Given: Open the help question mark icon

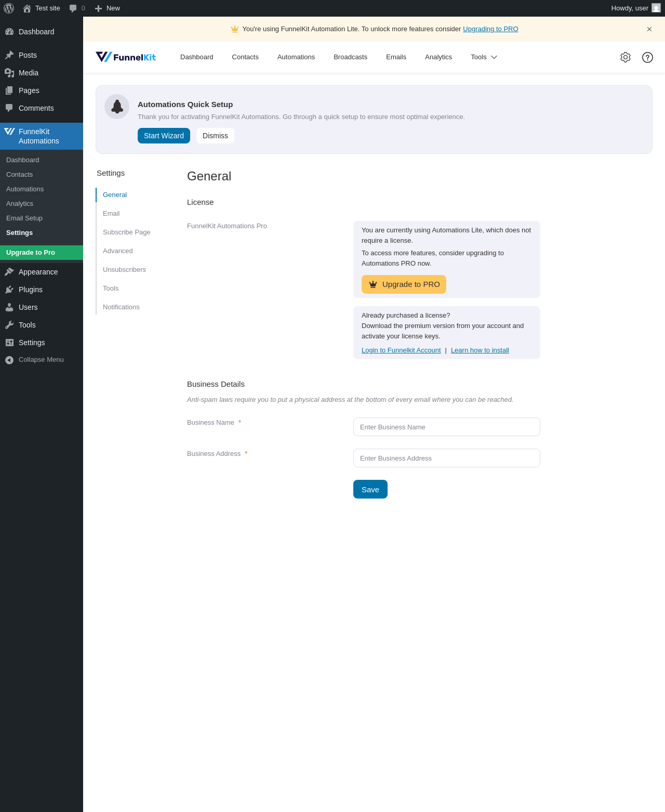Looking at the screenshot, I should pos(647,57).
